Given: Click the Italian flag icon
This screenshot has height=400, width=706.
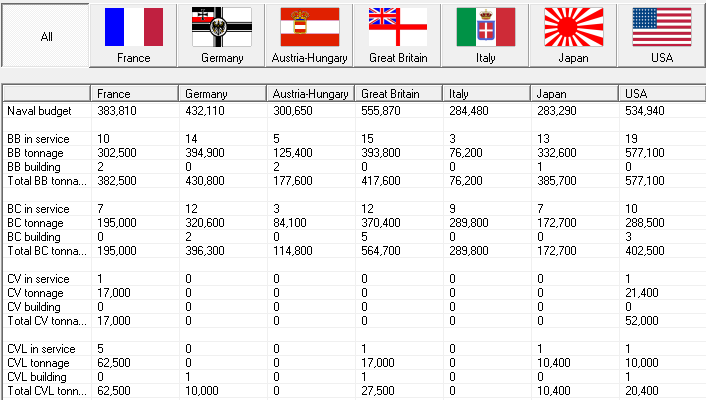Looking at the screenshot, I should tap(486, 27).
